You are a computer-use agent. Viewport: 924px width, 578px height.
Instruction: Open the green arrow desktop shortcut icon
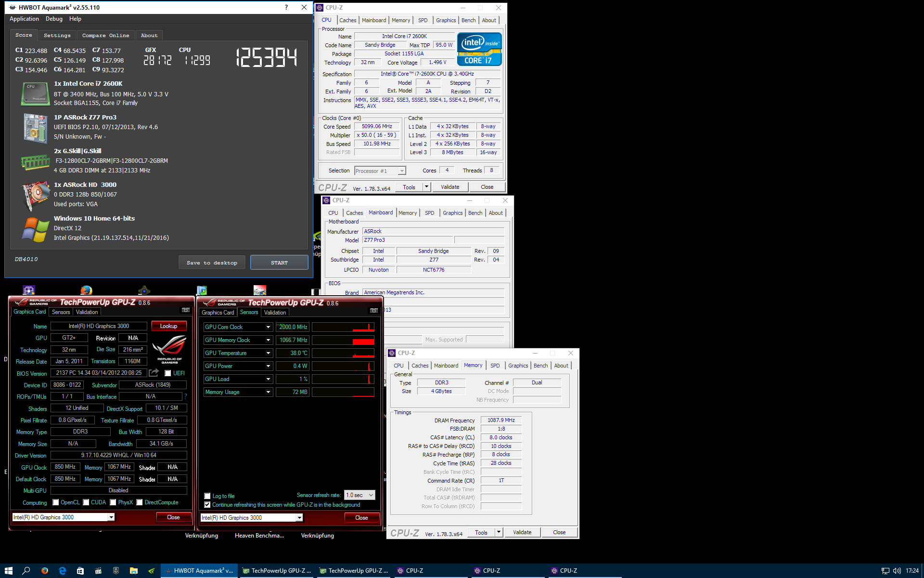pyautogui.click(x=202, y=290)
